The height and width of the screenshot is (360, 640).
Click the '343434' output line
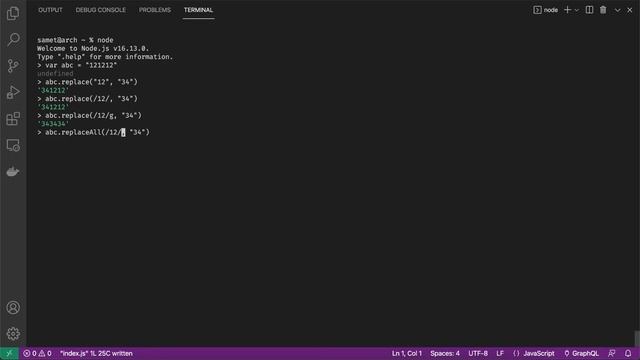click(53, 124)
